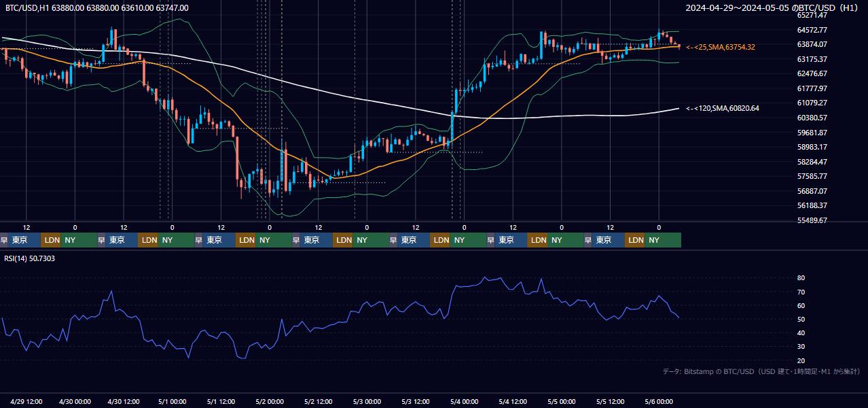Viewport: 868px width, 408px height.
Task: Click the 5/1 12:00 date label
Action: [221, 401]
